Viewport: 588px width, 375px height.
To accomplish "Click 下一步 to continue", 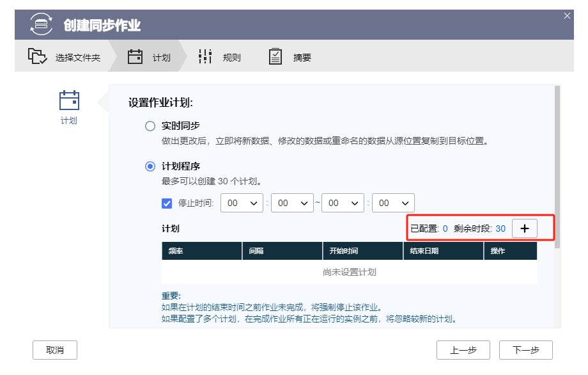I will [526, 350].
